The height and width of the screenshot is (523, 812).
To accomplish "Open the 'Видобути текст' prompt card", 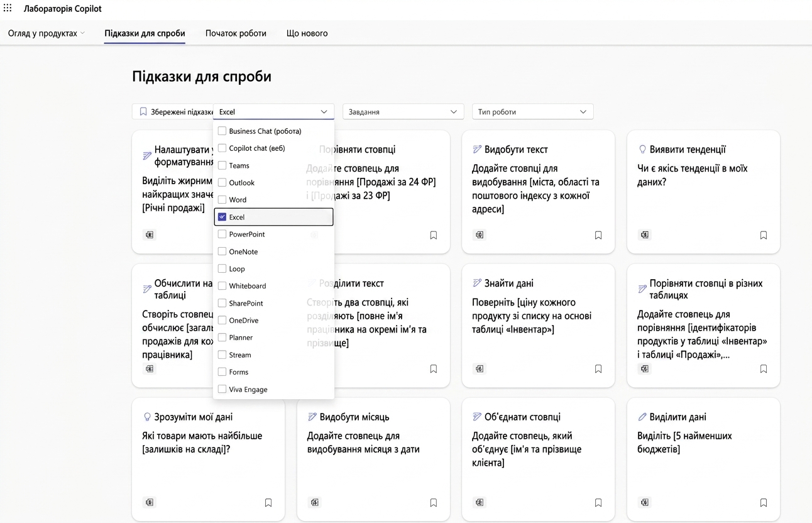I will [x=538, y=192].
